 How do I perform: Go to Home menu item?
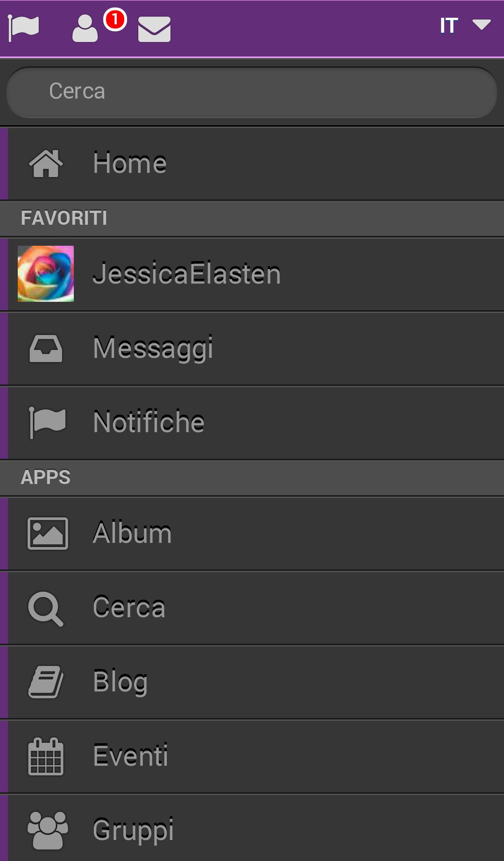tap(129, 163)
